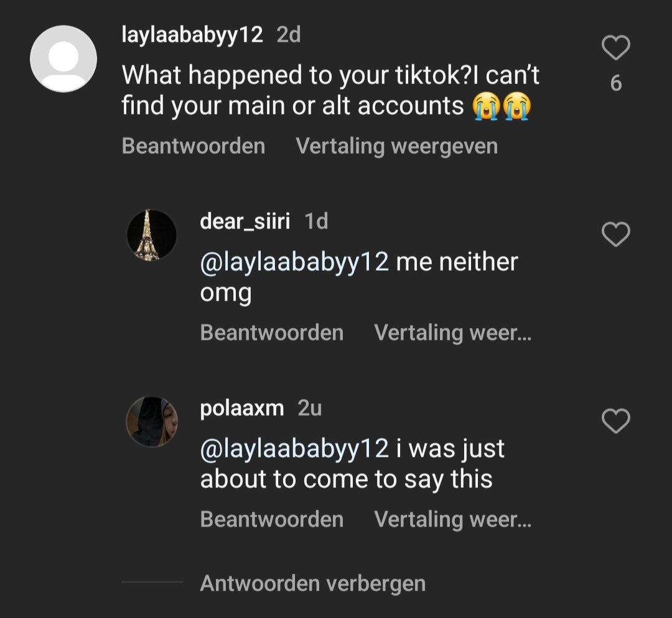Viewport: 672px width, 618px height.
Task: Reply with 'Beantwoorden' under the top comment
Action: tap(194, 145)
